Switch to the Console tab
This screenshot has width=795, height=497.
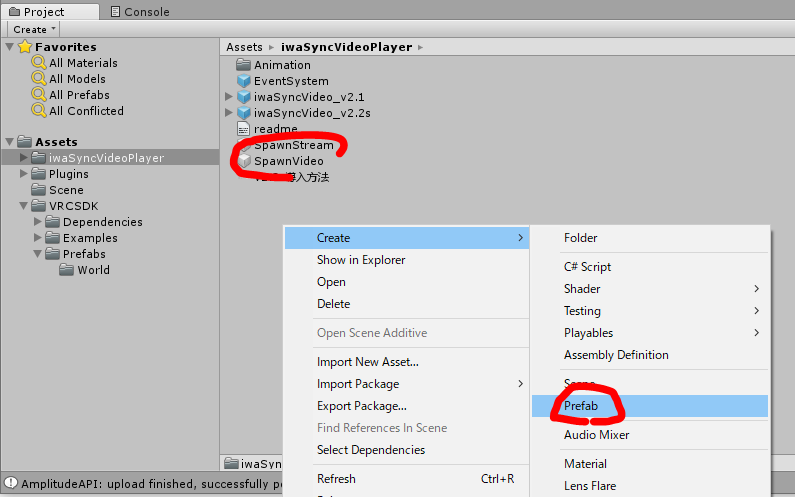pyautogui.click(x=138, y=12)
